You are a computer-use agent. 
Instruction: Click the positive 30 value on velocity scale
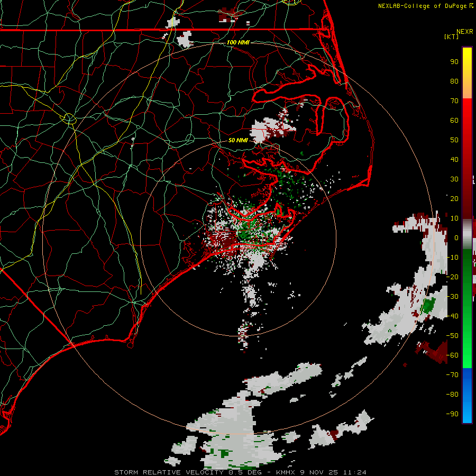point(454,179)
